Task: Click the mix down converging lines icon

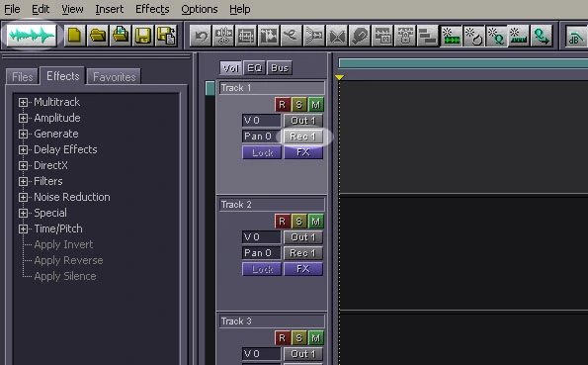Action: click(314, 36)
